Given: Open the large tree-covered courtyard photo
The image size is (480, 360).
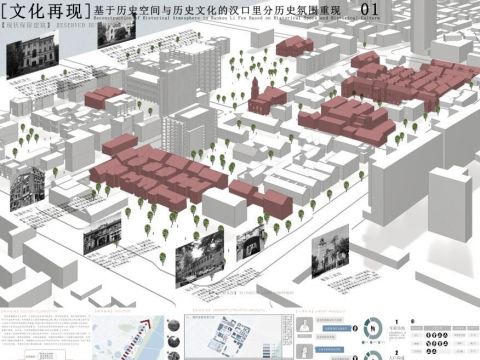Looking at the screenshot, I should pyautogui.click(x=200, y=259).
